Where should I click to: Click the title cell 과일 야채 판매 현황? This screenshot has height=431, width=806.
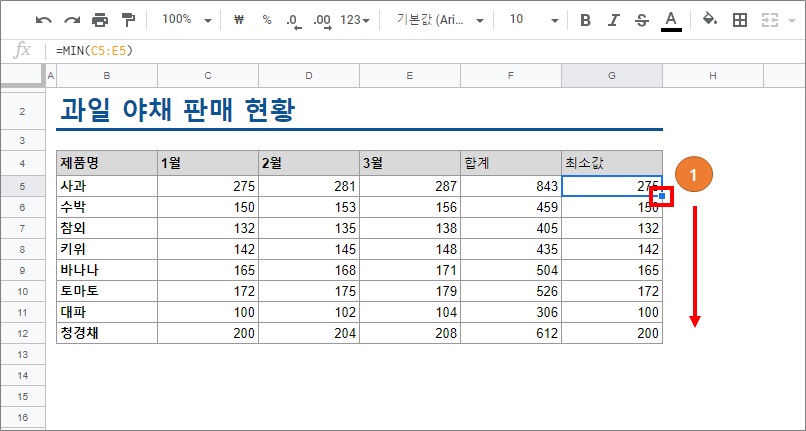(177, 111)
